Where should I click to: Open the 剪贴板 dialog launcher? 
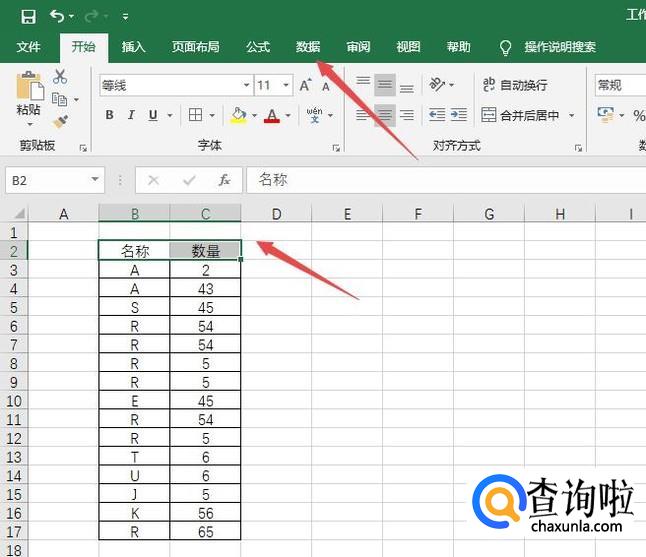pyautogui.click(x=83, y=148)
